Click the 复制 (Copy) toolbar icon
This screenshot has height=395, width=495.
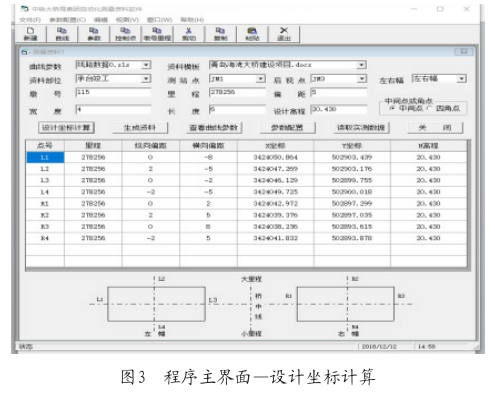pos(220,34)
